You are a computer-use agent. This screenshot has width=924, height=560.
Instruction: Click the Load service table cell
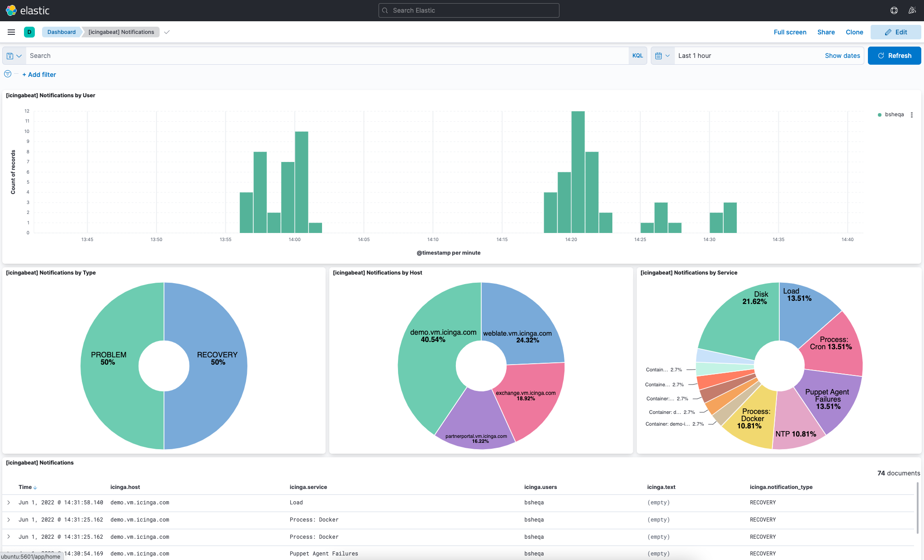[x=296, y=503]
